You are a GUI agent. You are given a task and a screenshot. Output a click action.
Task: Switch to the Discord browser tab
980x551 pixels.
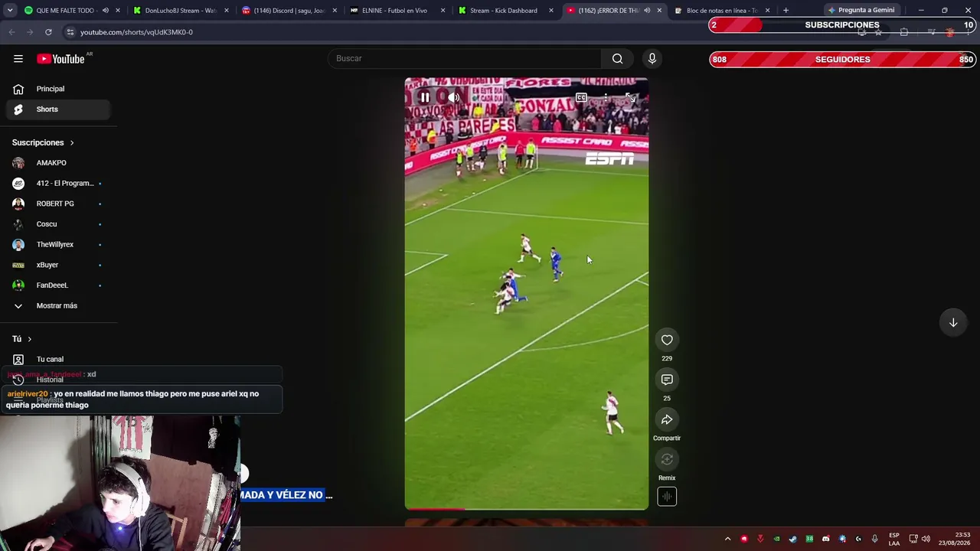click(289, 11)
